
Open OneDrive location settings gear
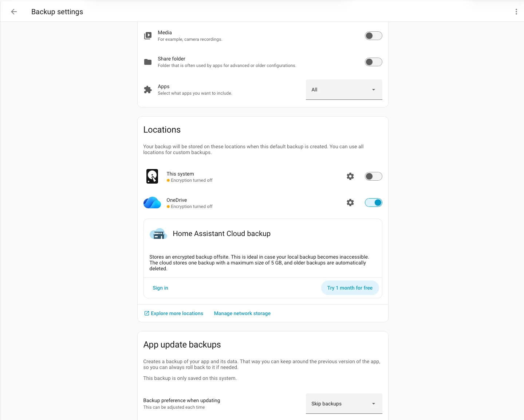350,203
